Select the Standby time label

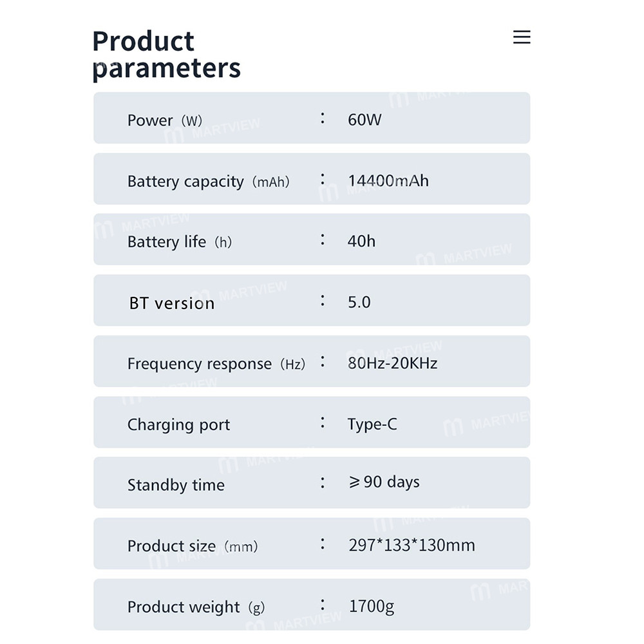click(176, 486)
